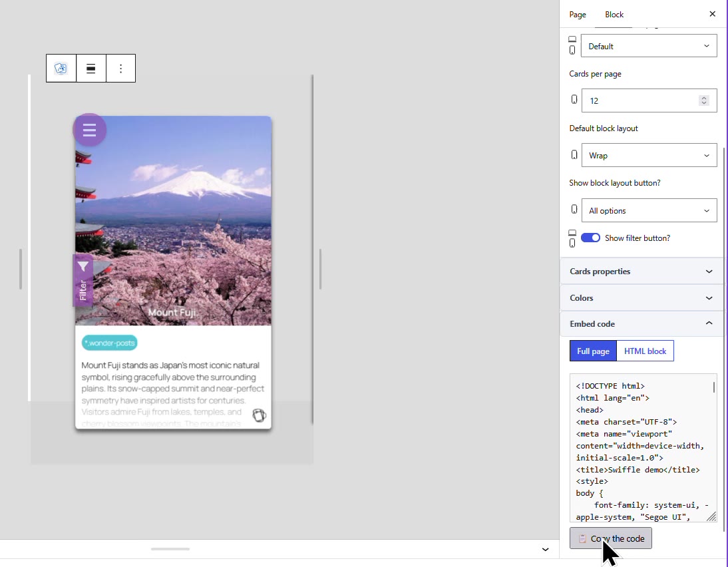Switch to the Block tab

tap(614, 15)
